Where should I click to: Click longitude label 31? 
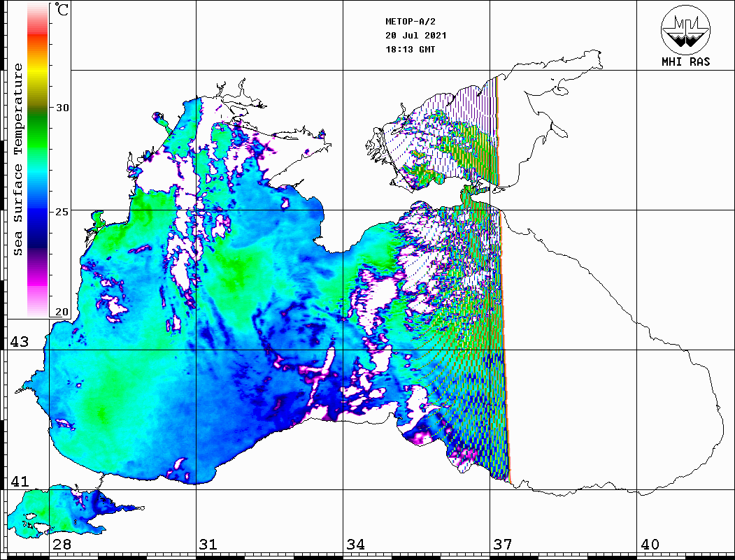(208, 545)
